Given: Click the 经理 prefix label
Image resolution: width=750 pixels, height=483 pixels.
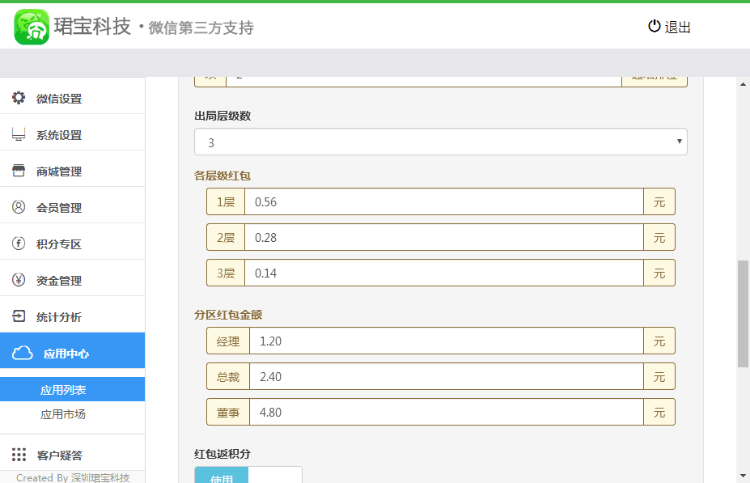Looking at the screenshot, I should click(x=228, y=341).
